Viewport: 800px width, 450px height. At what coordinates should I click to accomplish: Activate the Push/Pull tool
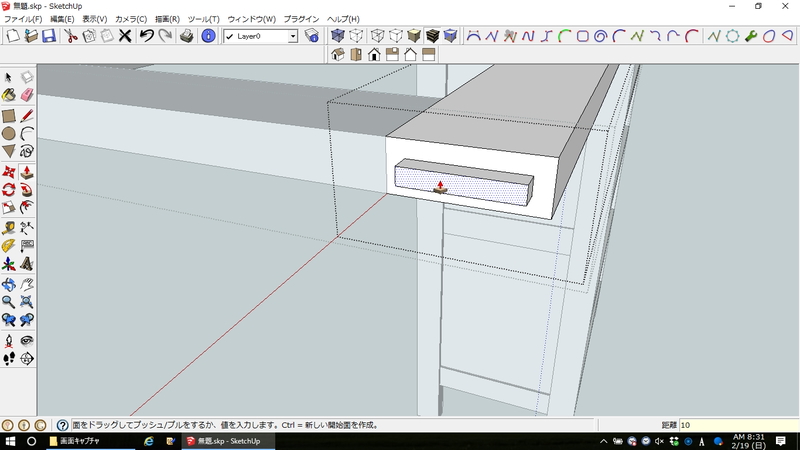[x=27, y=171]
